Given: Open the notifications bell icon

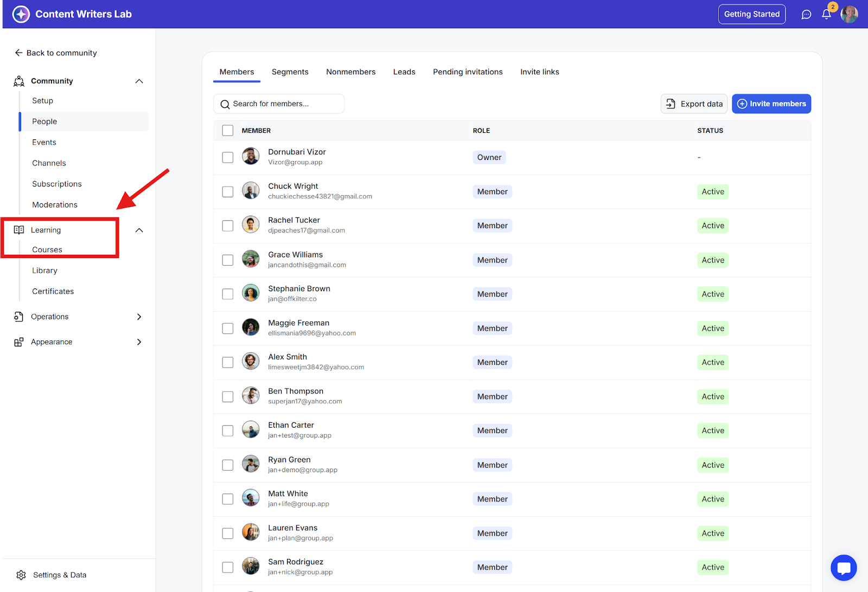Looking at the screenshot, I should click(826, 15).
